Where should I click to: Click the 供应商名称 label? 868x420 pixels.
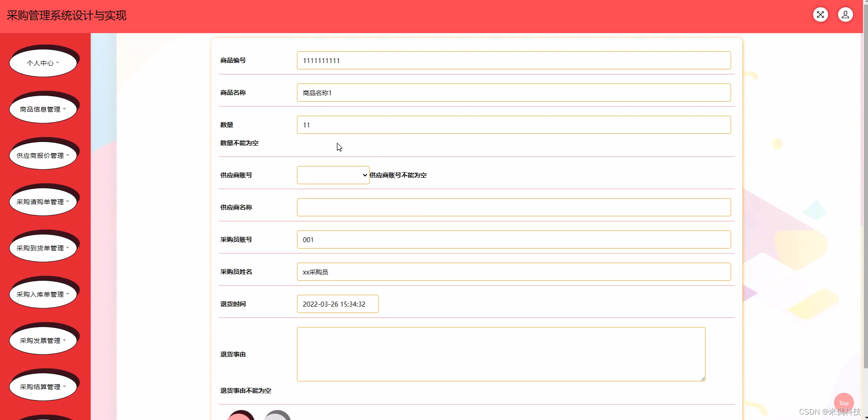236,207
